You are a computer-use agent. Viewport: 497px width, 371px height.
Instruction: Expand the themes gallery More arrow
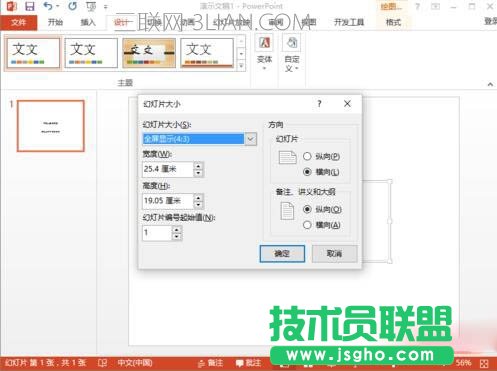point(241,66)
